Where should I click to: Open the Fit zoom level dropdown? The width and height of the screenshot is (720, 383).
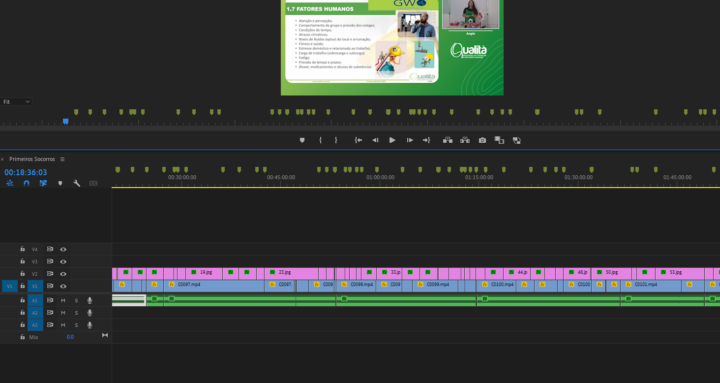(x=16, y=102)
